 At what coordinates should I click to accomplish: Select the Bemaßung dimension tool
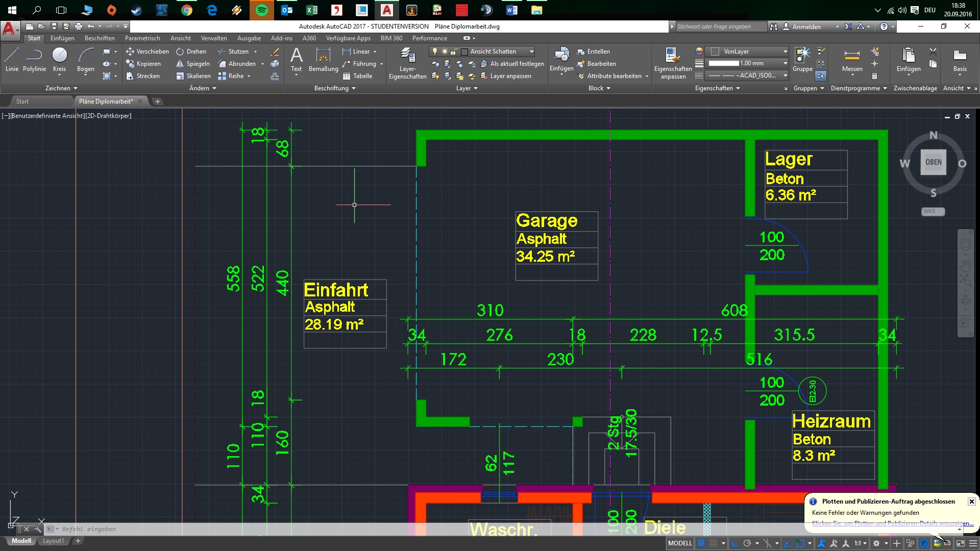point(323,60)
